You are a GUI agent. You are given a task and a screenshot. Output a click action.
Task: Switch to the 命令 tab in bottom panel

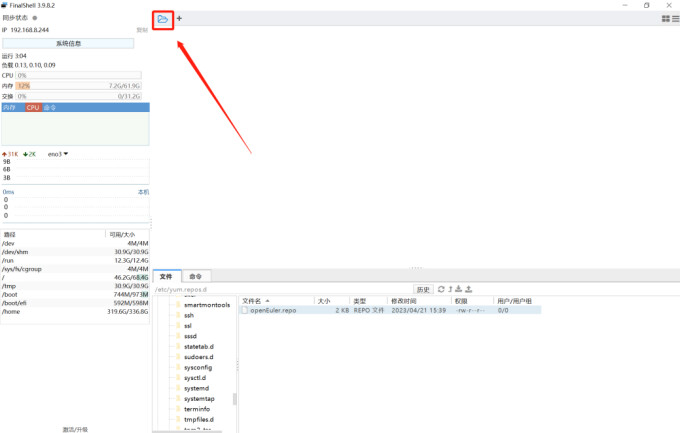pyautogui.click(x=195, y=276)
